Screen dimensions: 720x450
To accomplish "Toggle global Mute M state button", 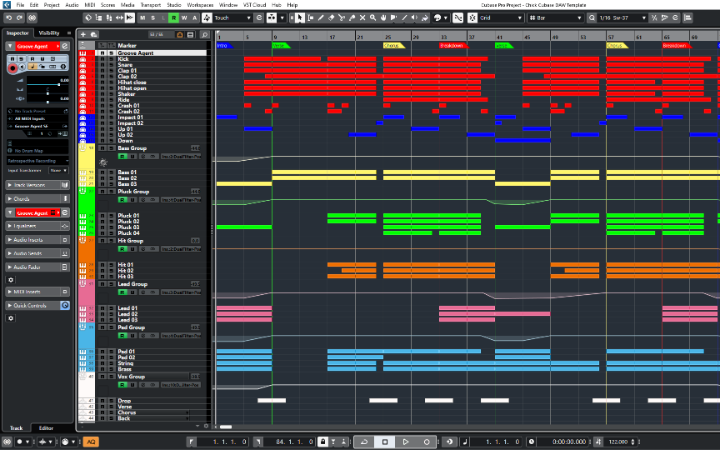I will pyautogui.click(x=143, y=18).
